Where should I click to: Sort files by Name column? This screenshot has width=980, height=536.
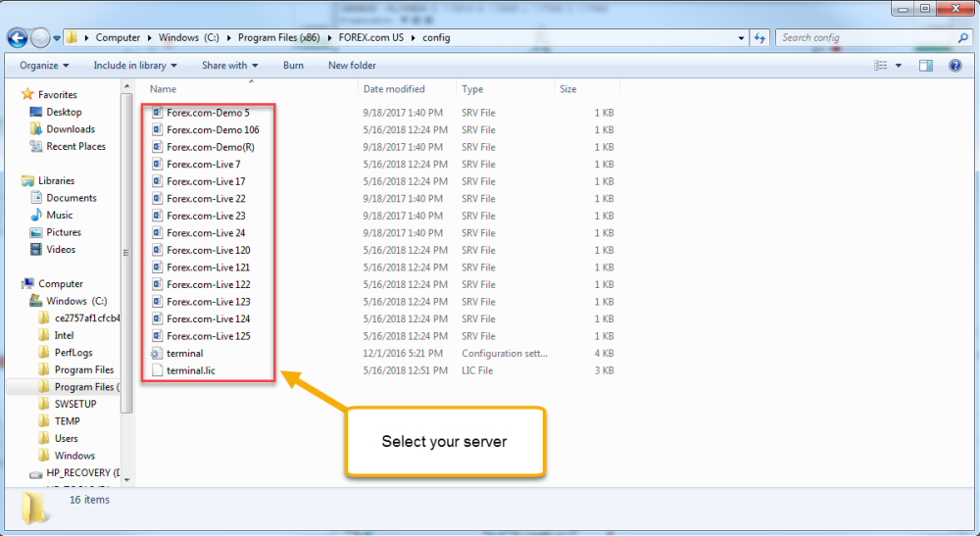(x=163, y=89)
